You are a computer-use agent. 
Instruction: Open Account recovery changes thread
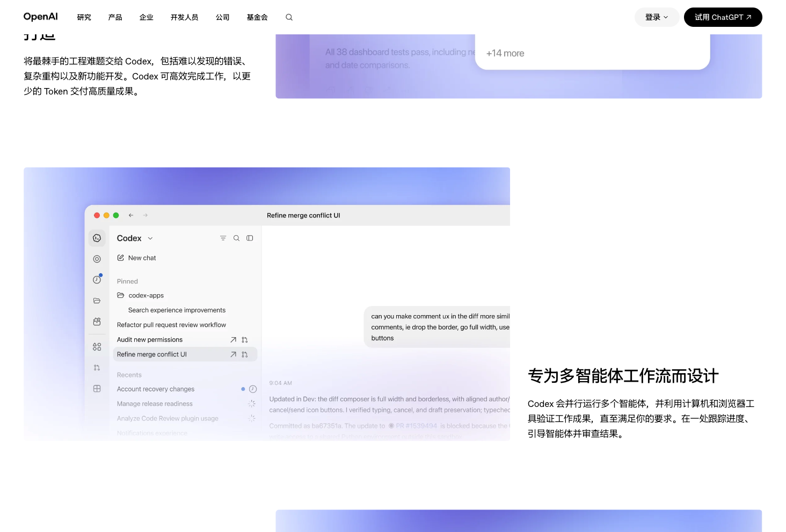coord(156,389)
